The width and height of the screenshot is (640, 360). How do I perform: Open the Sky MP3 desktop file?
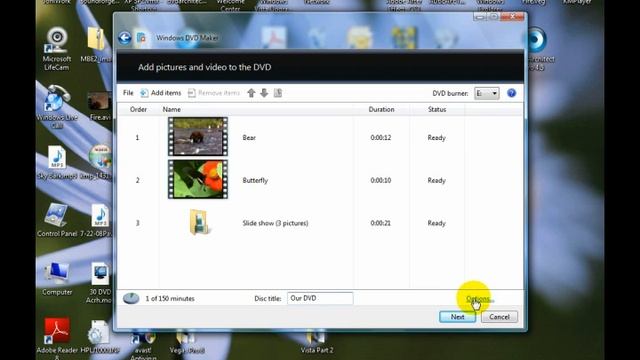(57, 163)
